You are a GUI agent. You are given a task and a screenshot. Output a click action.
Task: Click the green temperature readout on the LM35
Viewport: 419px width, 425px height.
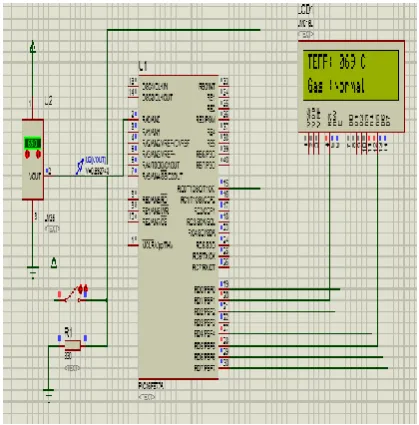(33, 143)
